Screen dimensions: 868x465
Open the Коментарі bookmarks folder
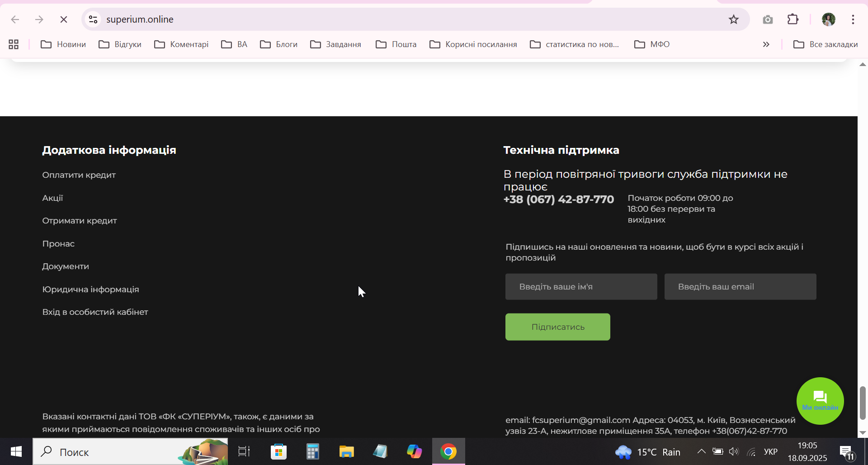pos(181,44)
